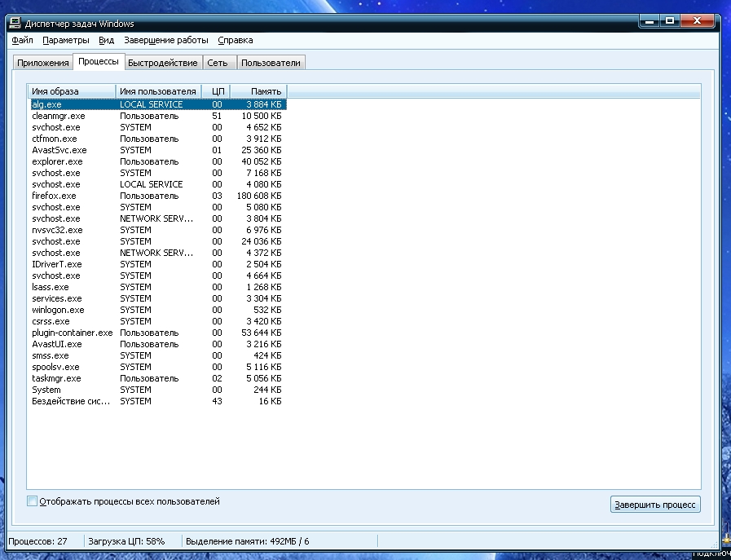Viewport: 731px width, 560px height.
Task: Close the Task Manager window
Action: pyautogui.click(x=698, y=21)
